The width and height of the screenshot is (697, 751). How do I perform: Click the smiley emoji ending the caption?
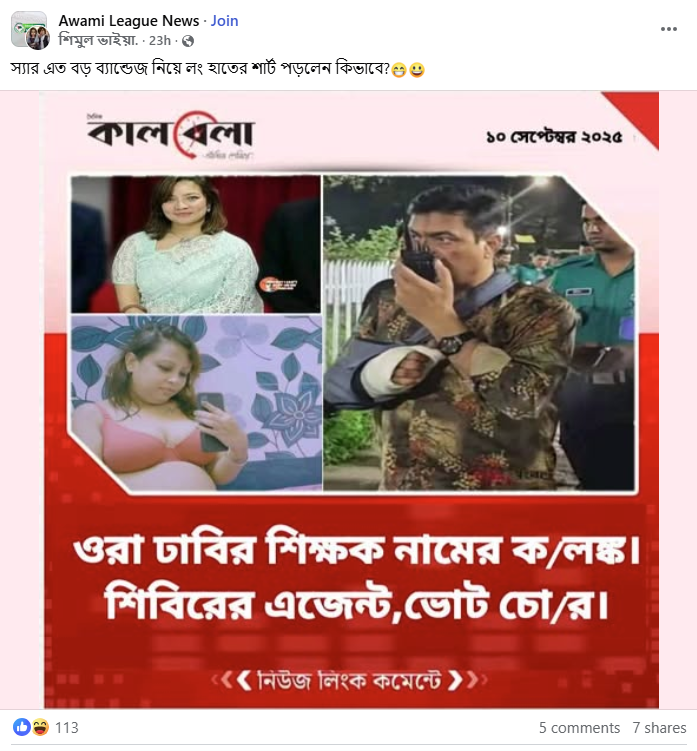(417, 70)
